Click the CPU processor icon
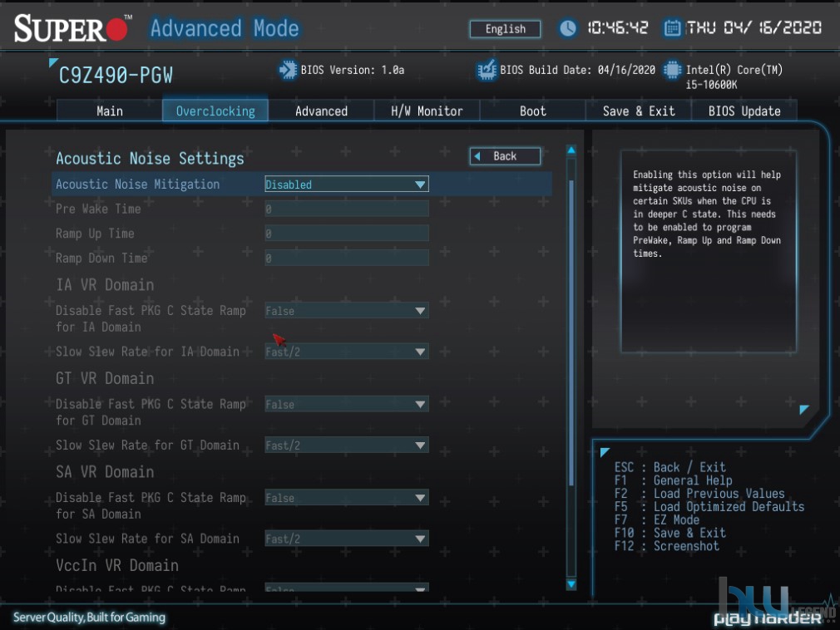The width and height of the screenshot is (840, 630). (672, 70)
